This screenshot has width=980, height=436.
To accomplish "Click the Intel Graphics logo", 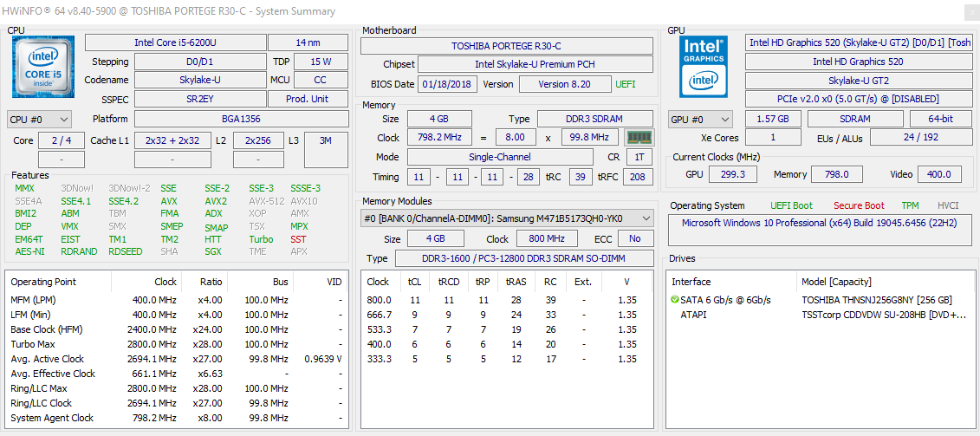I will click(703, 66).
